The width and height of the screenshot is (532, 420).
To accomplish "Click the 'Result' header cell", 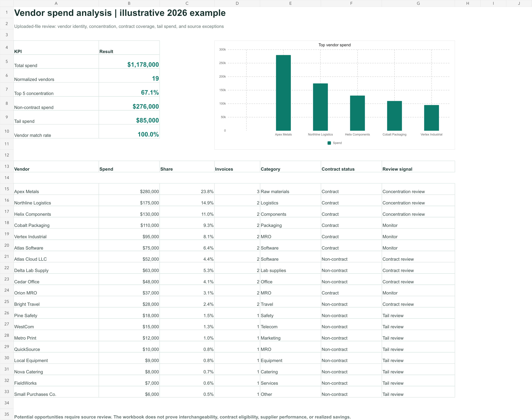I will 129,48.
